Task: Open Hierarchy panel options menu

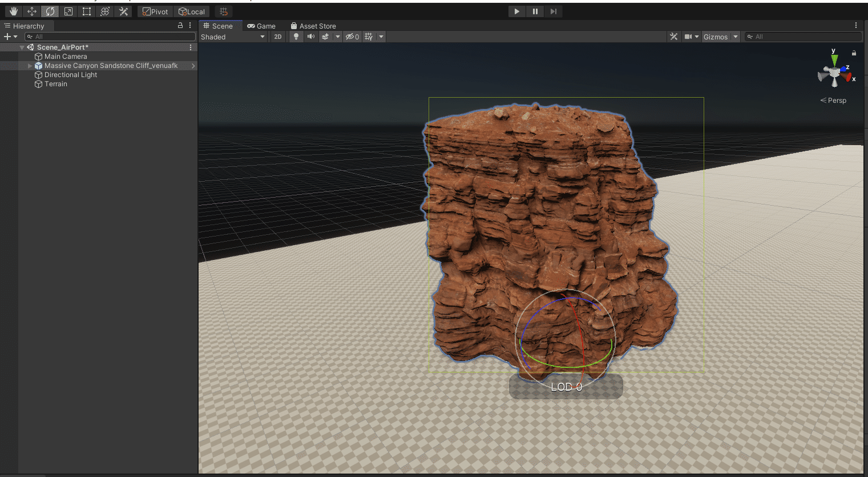Action: (x=190, y=26)
